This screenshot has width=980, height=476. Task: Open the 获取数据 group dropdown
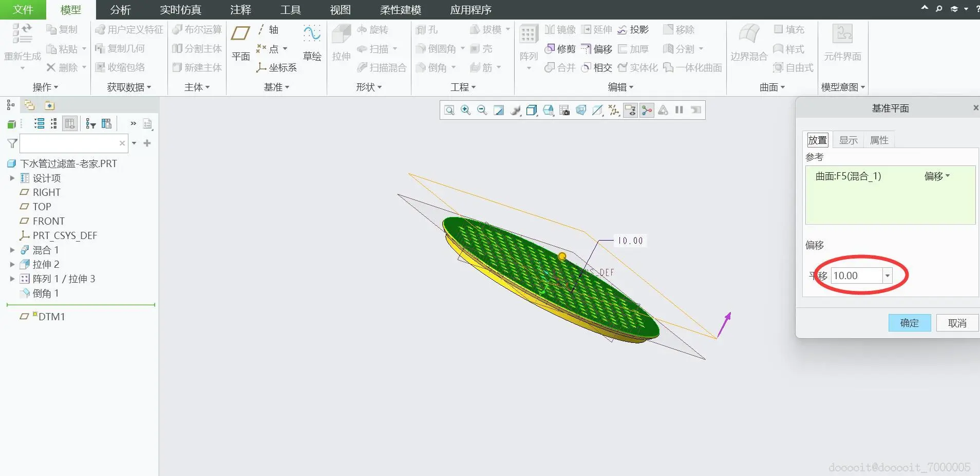click(x=129, y=87)
